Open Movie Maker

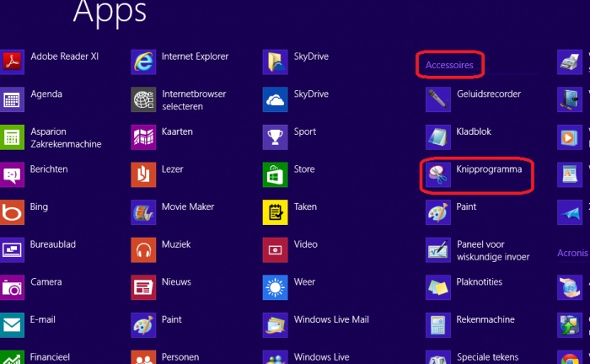pyautogui.click(x=172, y=212)
